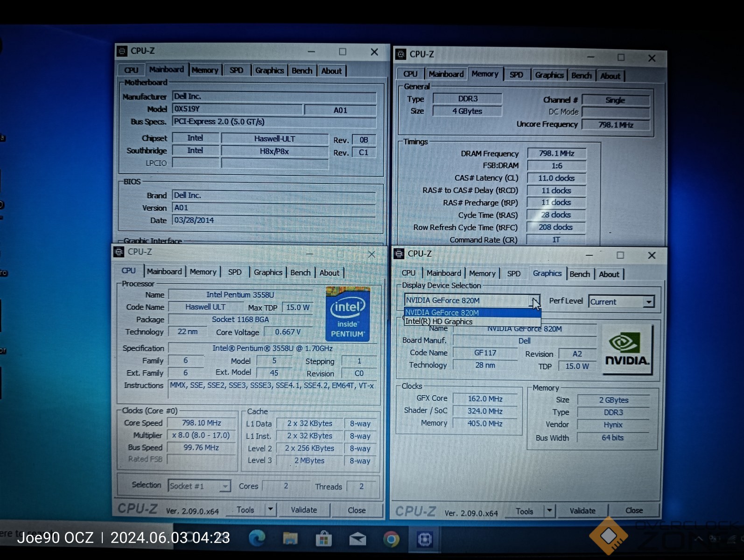This screenshot has width=744, height=560.
Task: Open Mainboard tab in Memory window
Action: [446, 74]
